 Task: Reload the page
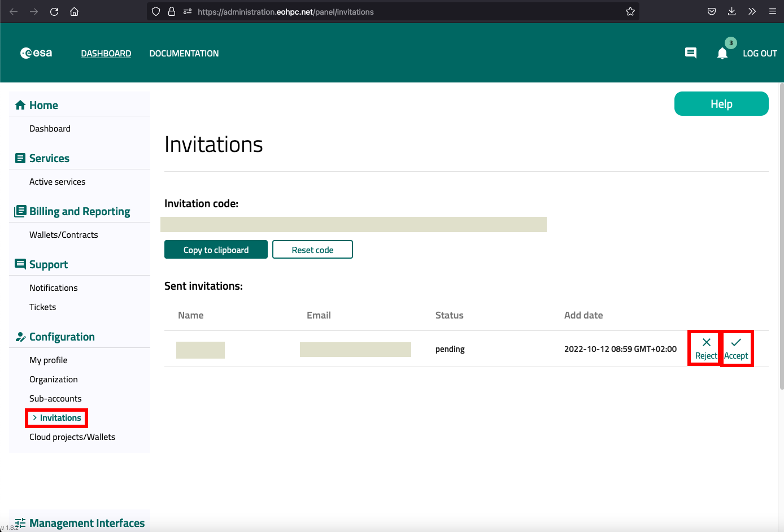(x=54, y=11)
